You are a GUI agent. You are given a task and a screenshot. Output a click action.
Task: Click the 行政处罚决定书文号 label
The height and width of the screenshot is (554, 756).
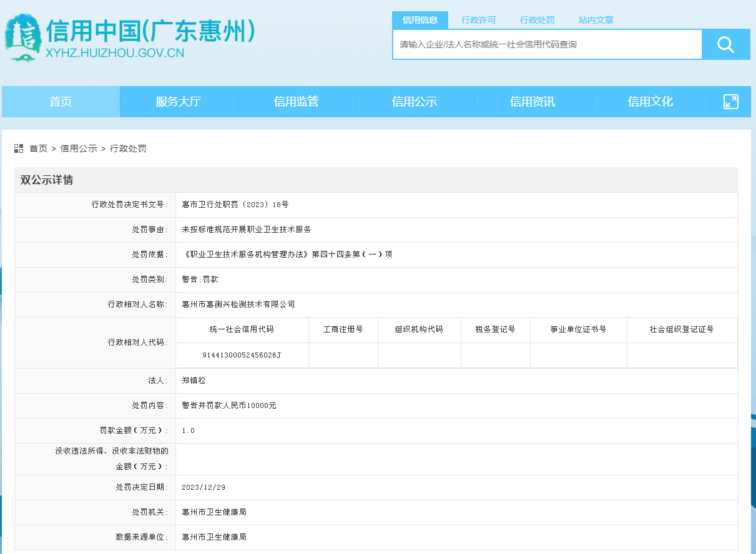(130, 205)
